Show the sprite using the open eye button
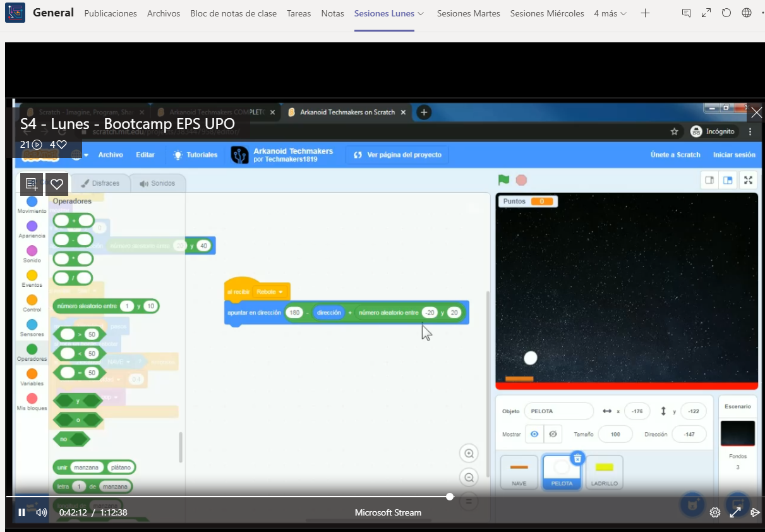This screenshot has height=532, width=765. coord(534,434)
